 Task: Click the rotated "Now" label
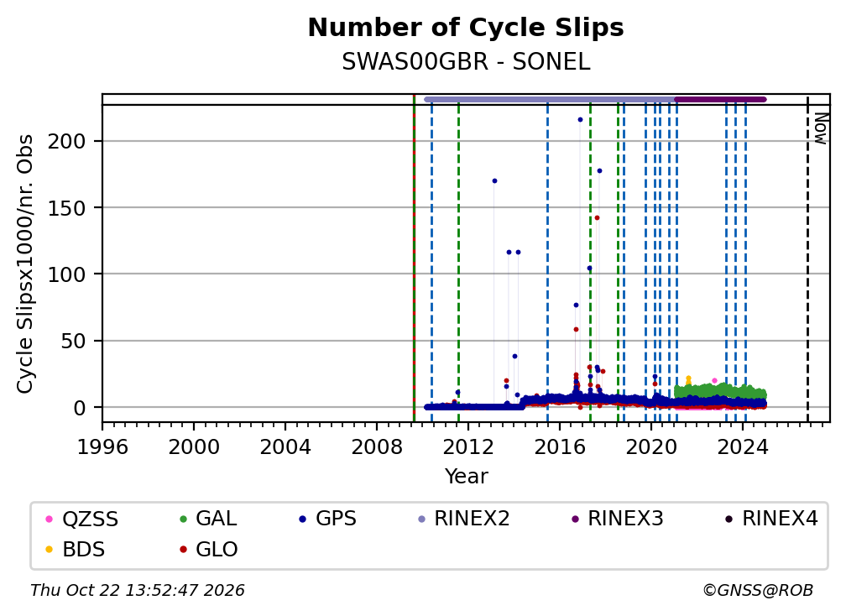pyautogui.click(x=820, y=128)
